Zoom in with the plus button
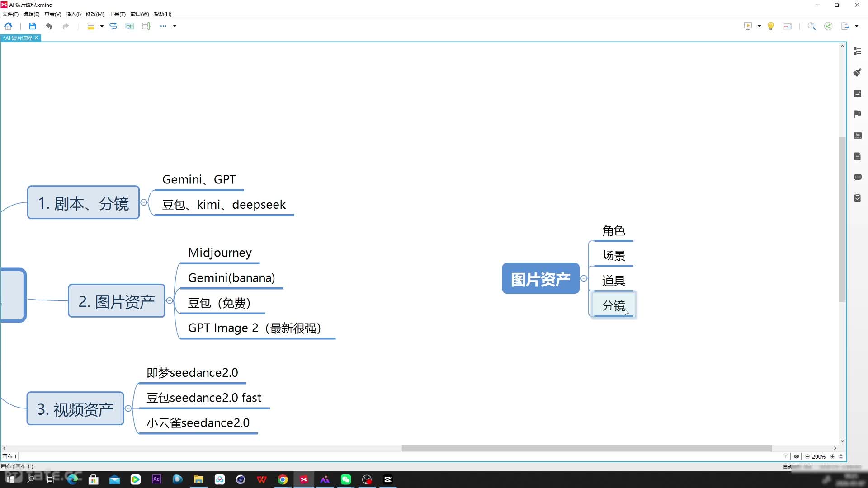 [833, 456]
